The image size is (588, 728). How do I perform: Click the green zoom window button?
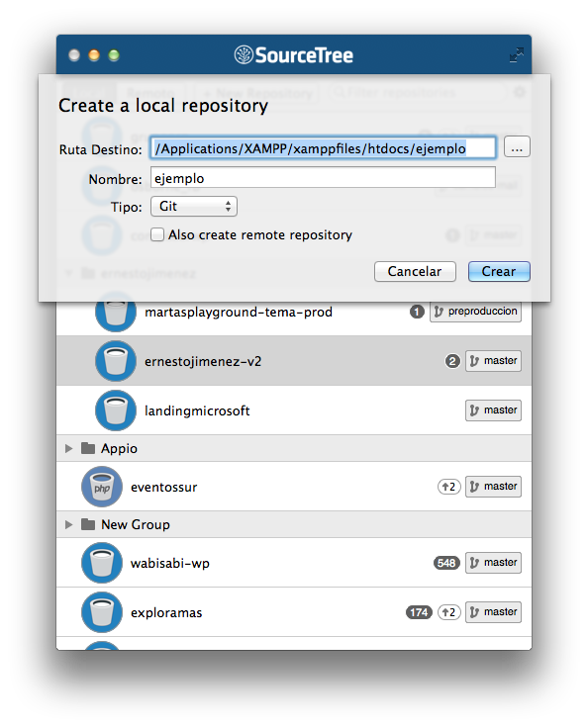[x=114, y=55]
